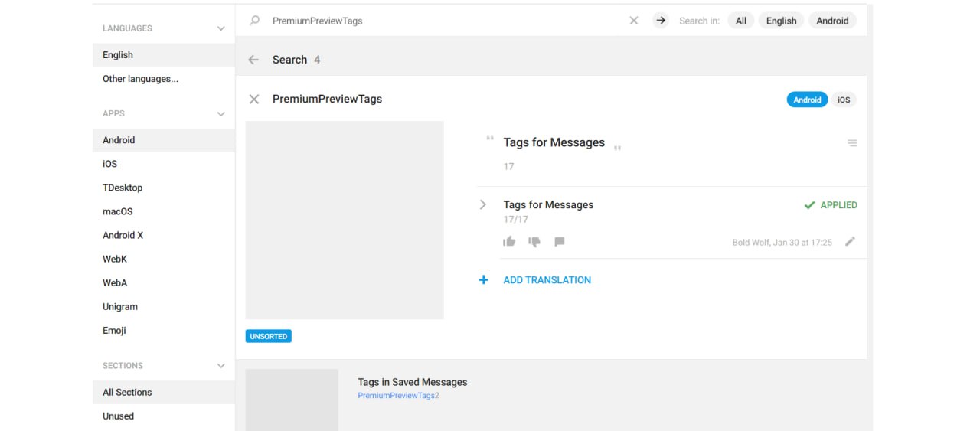
Task: Go back using the left arrow
Action: point(253,60)
